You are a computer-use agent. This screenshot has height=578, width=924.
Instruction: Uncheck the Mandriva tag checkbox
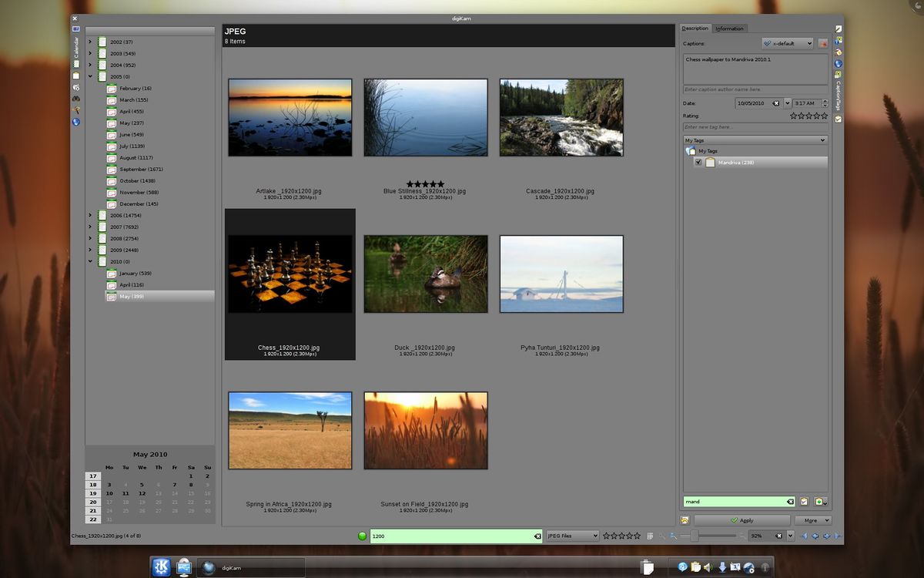click(x=698, y=163)
